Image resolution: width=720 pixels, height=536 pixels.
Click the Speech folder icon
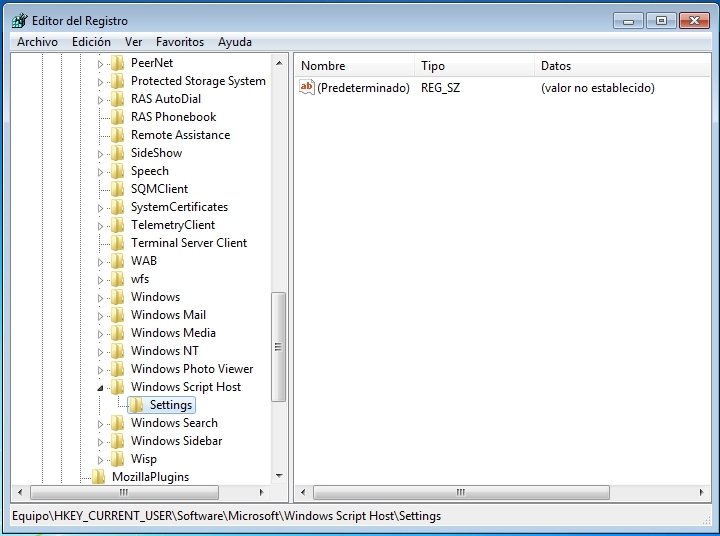118,171
